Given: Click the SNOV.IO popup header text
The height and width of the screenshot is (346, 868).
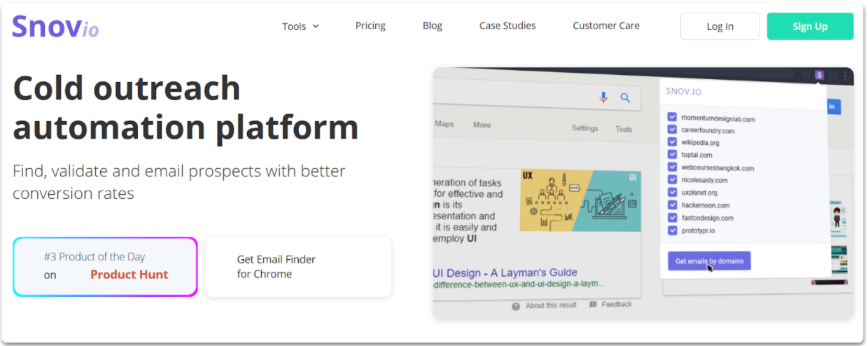Looking at the screenshot, I should click(683, 92).
